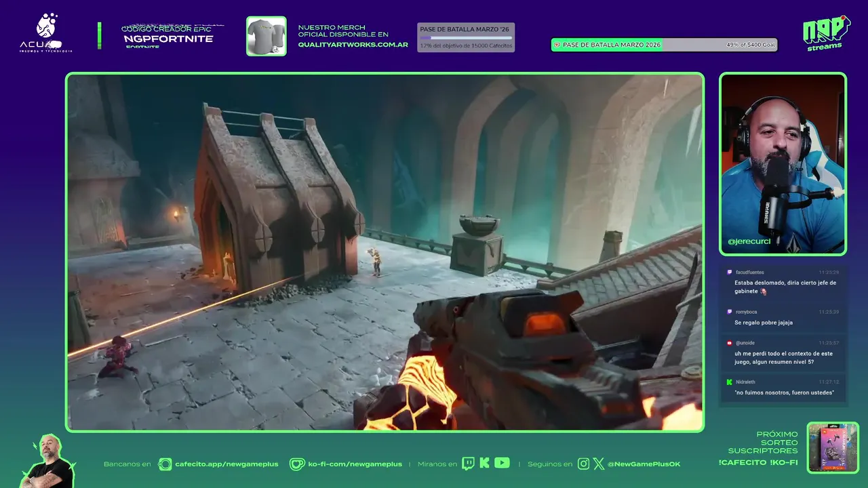Click the username facudfuentes in chat
The image size is (868, 488).
click(750, 272)
